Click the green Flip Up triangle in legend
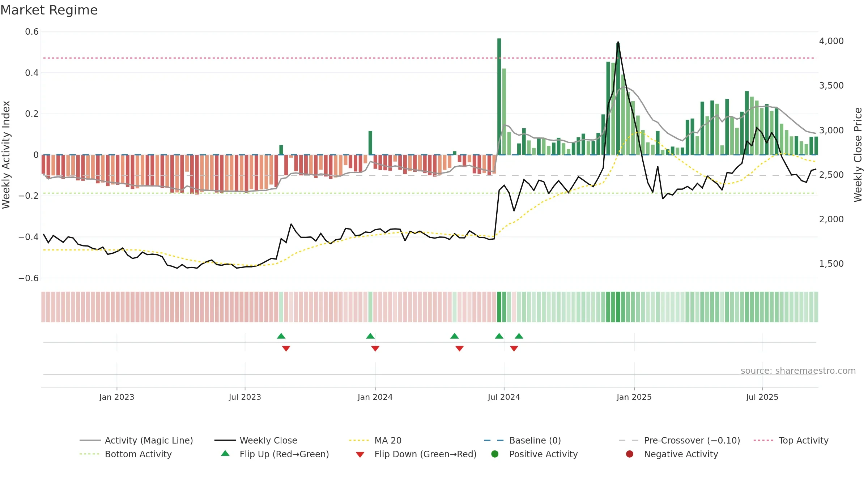This screenshot has width=868, height=488. pyautogui.click(x=225, y=453)
